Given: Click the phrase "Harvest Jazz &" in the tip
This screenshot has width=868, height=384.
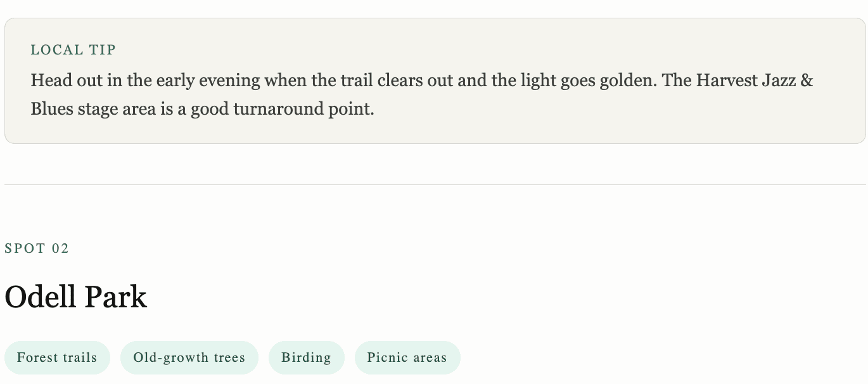Looking at the screenshot, I should 755,81.
